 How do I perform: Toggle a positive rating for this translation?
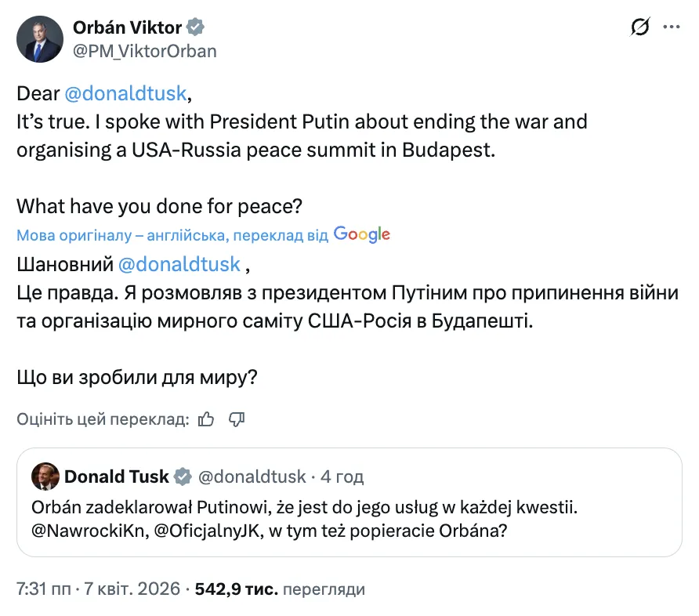pos(206,419)
